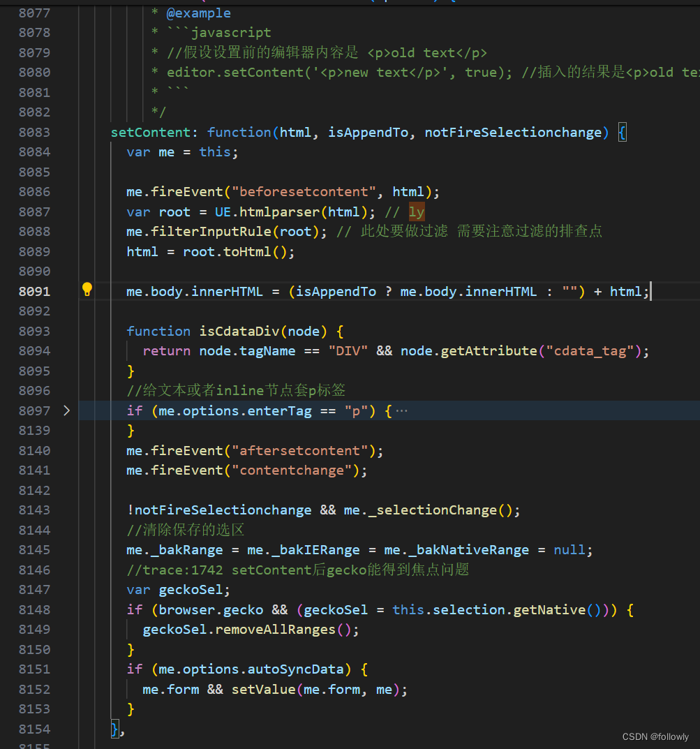Viewport: 700px width, 749px height.
Task: Click filterInputRule method call
Action: tap(211, 232)
